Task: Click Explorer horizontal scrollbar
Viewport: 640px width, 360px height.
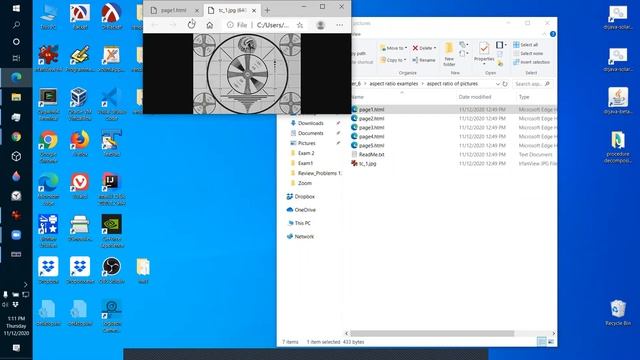Action: click(x=432, y=333)
